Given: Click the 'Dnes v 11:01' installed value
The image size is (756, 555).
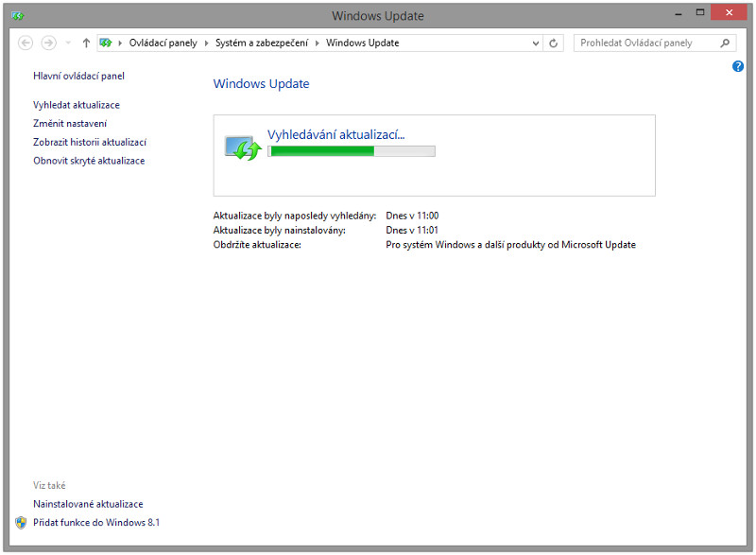Looking at the screenshot, I should [412, 230].
